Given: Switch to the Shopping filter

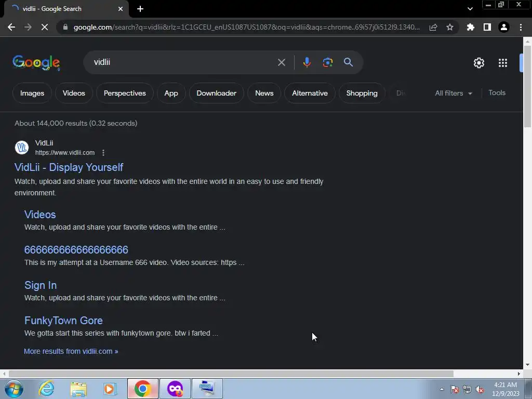Looking at the screenshot, I should [362, 93].
